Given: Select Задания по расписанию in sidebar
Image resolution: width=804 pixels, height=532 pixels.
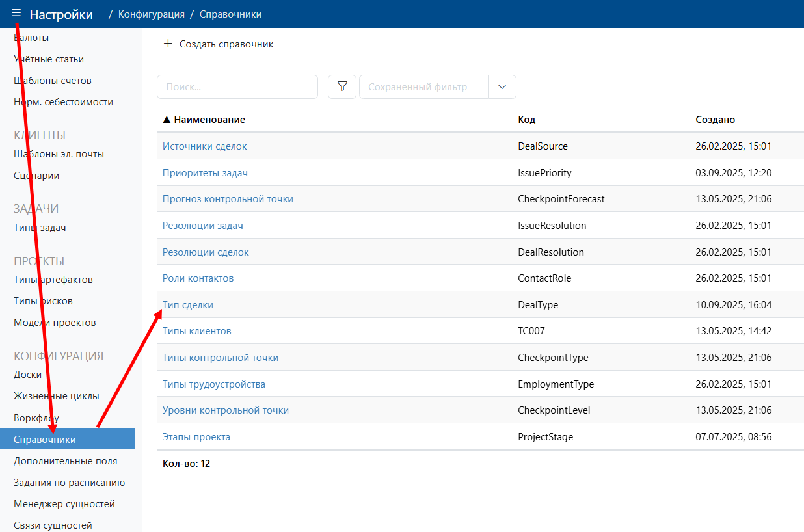Looking at the screenshot, I should point(70,483).
